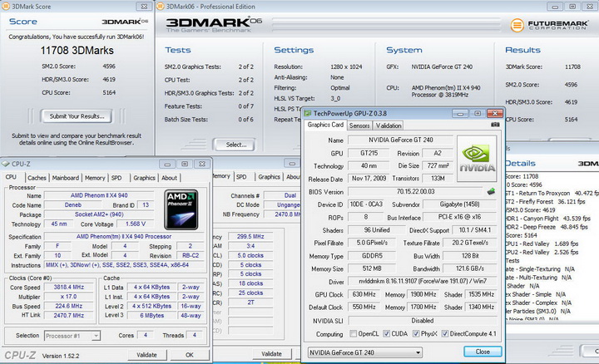Click Submit Your Results button

(77, 116)
